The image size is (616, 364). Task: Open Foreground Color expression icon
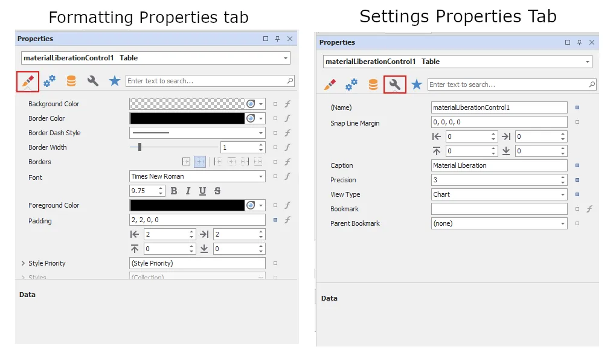[287, 205]
